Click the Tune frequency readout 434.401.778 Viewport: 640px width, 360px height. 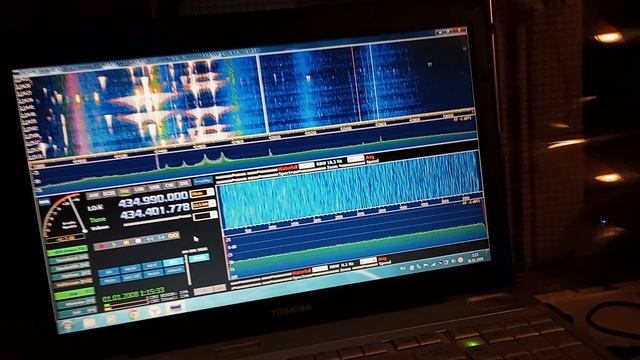point(155,212)
